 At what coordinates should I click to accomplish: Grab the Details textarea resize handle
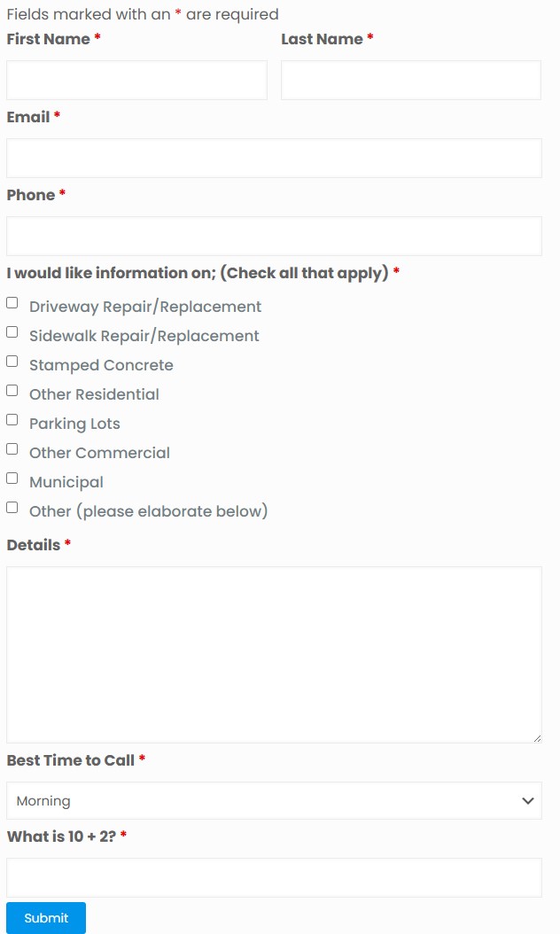point(537,738)
